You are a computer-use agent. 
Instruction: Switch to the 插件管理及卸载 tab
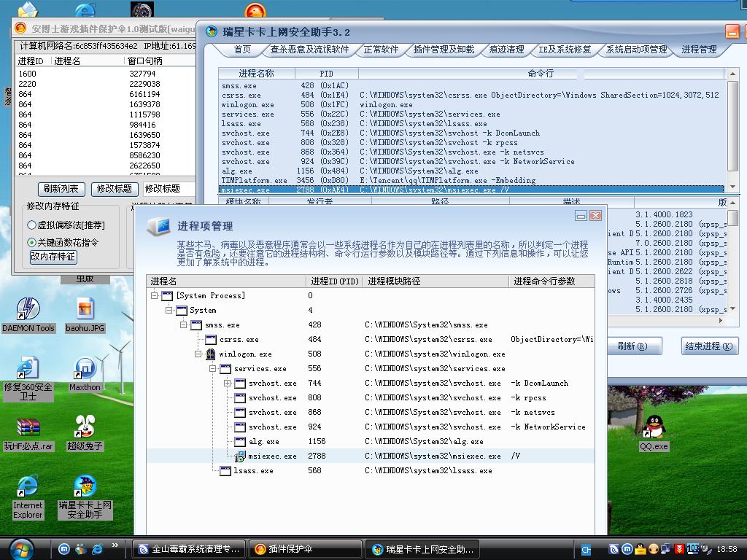click(444, 50)
